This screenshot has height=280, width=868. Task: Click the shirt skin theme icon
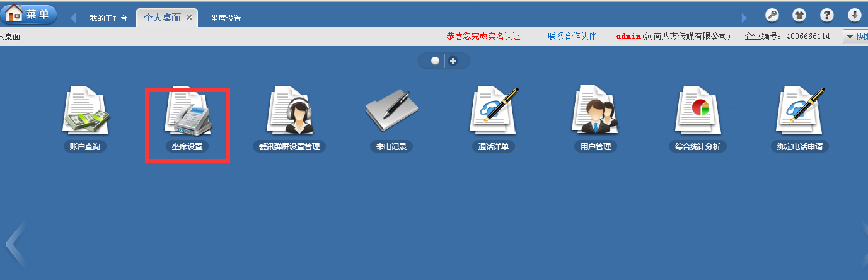[x=799, y=16]
